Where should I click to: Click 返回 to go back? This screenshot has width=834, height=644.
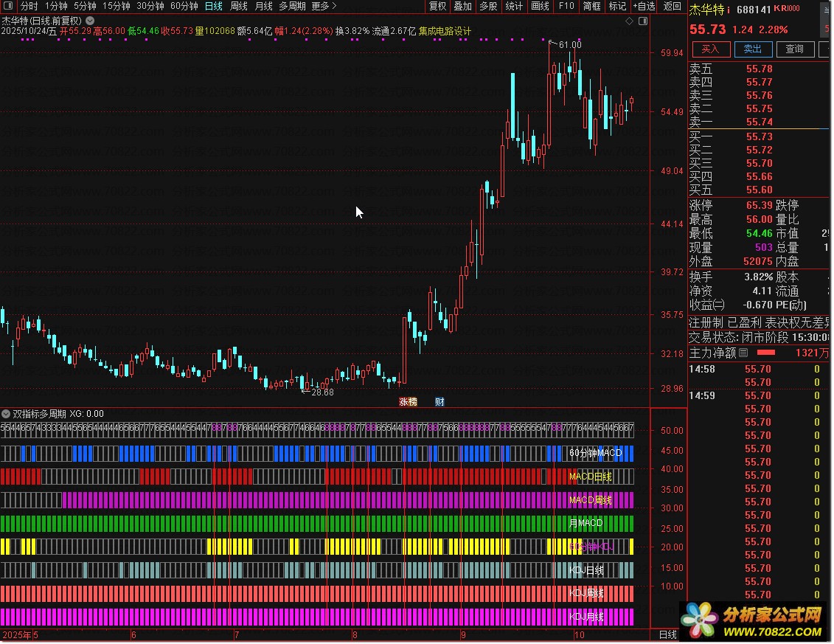coord(673,6)
